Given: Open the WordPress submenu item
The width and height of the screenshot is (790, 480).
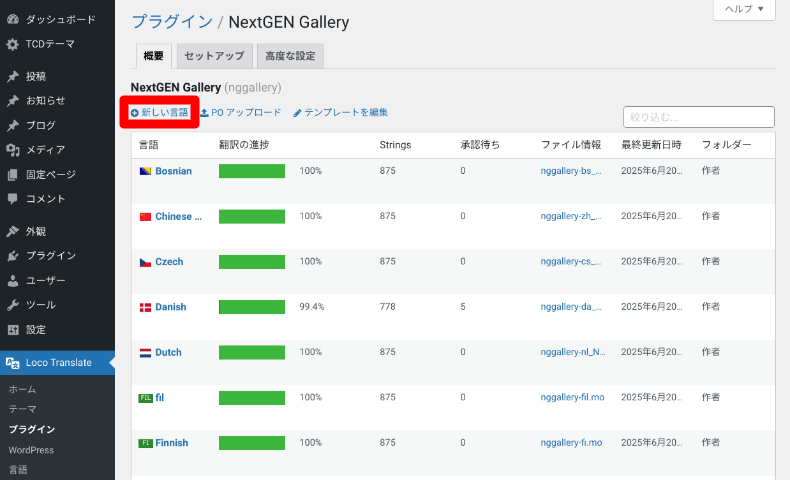Looking at the screenshot, I should (x=31, y=450).
